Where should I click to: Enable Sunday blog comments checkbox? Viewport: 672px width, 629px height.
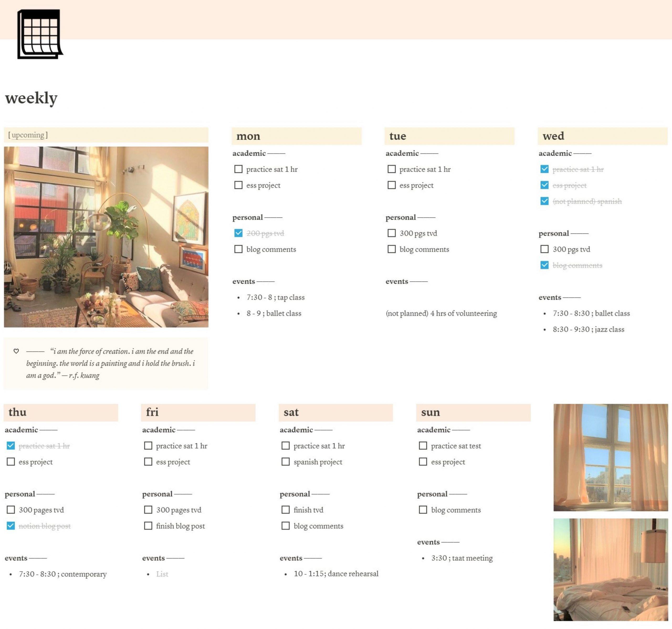click(x=423, y=510)
